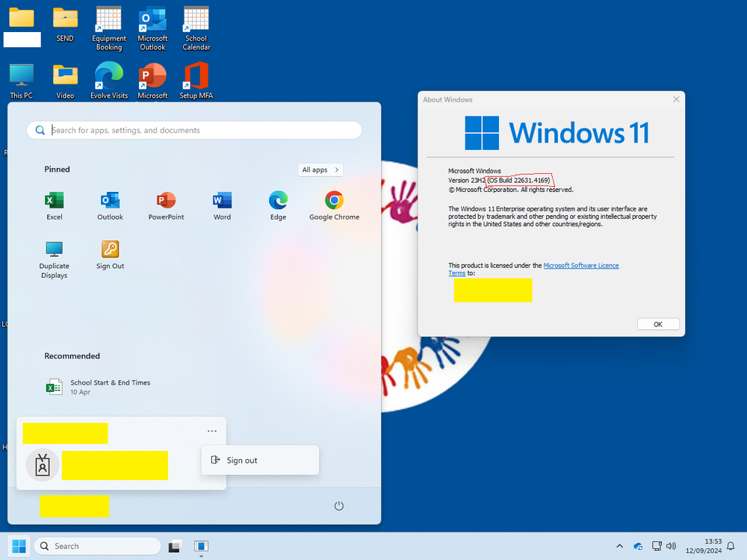Open OneDrive tray icon

(639, 547)
